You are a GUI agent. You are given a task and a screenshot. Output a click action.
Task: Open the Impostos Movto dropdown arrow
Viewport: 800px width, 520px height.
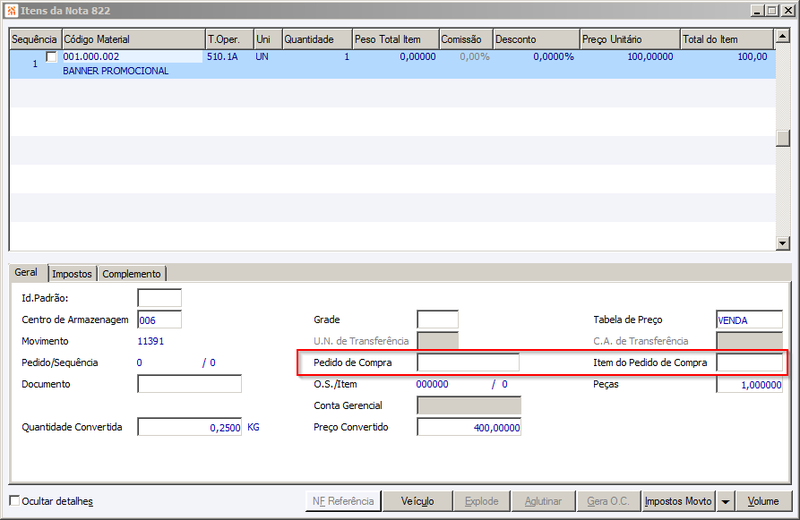click(x=725, y=501)
